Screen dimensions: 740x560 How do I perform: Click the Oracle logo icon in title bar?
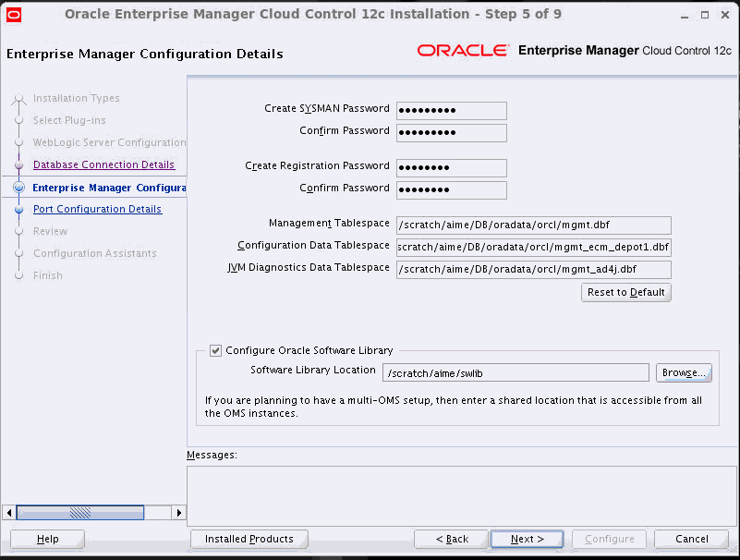[14, 15]
